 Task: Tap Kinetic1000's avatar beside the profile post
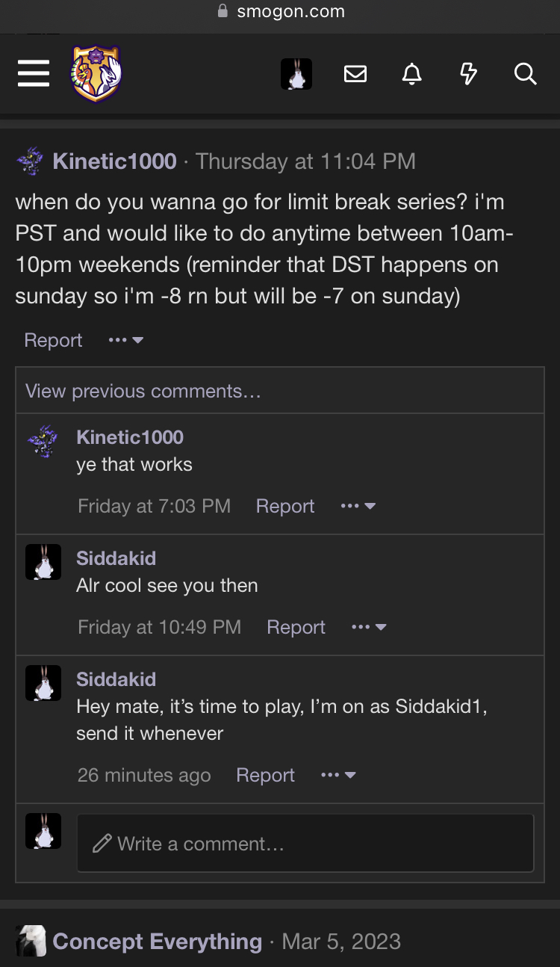pos(30,161)
